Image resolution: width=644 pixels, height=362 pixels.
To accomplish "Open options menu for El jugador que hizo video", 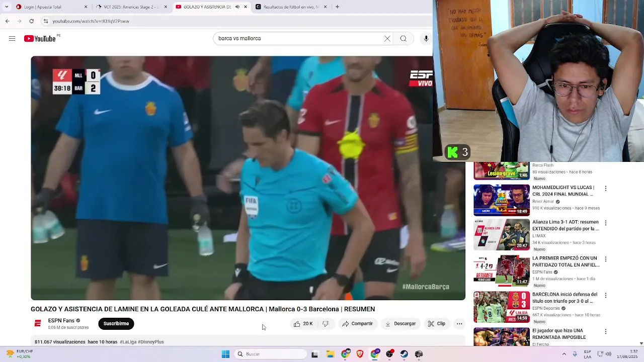I will coord(606,331).
